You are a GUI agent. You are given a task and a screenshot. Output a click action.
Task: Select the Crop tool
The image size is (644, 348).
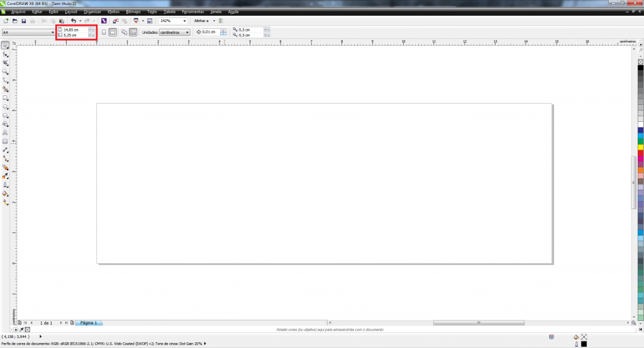pos(5,63)
